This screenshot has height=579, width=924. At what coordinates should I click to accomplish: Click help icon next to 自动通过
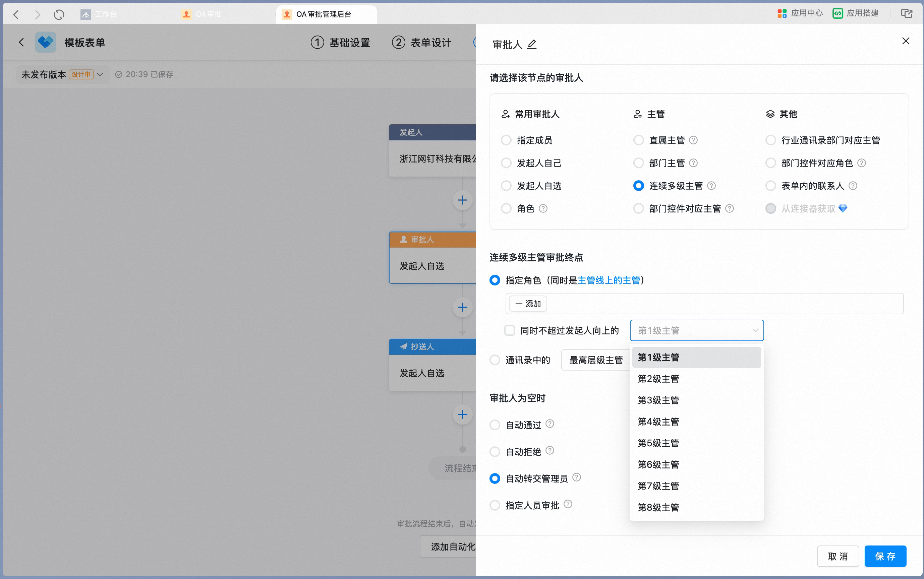(x=550, y=424)
